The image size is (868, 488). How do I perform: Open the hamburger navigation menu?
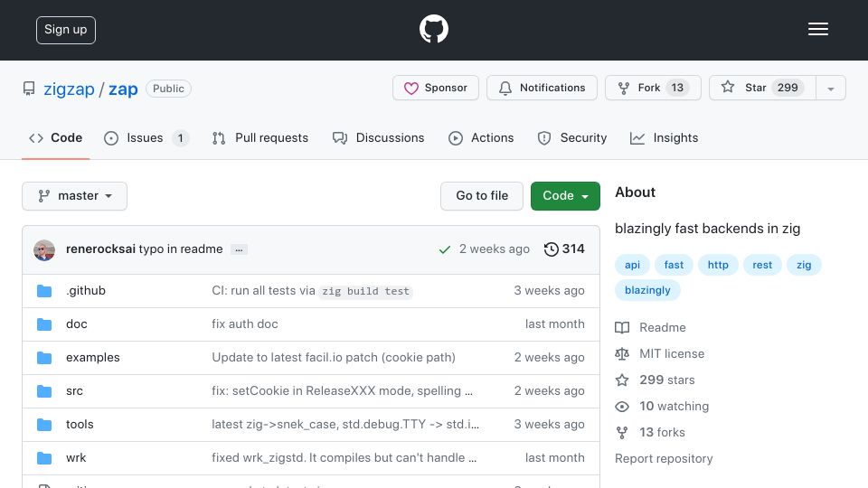(817, 29)
